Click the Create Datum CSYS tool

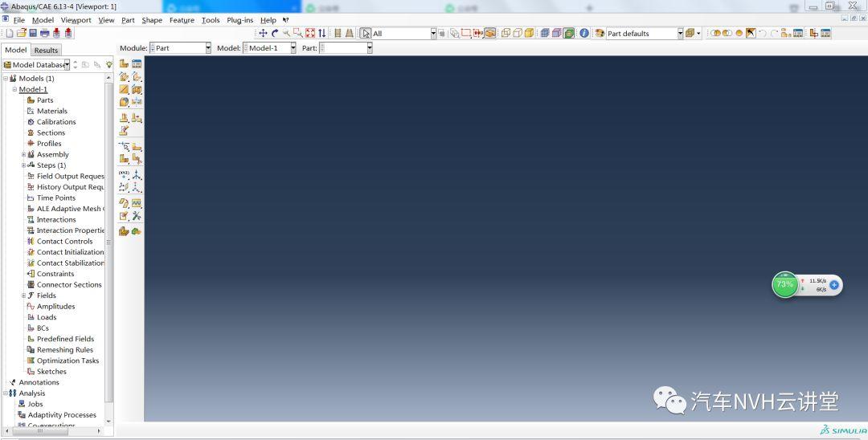(137, 187)
